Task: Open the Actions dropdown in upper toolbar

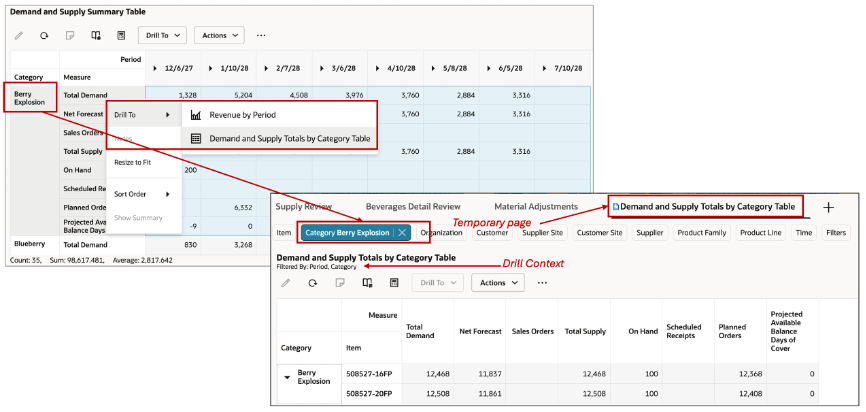Action: click(x=219, y=35)
